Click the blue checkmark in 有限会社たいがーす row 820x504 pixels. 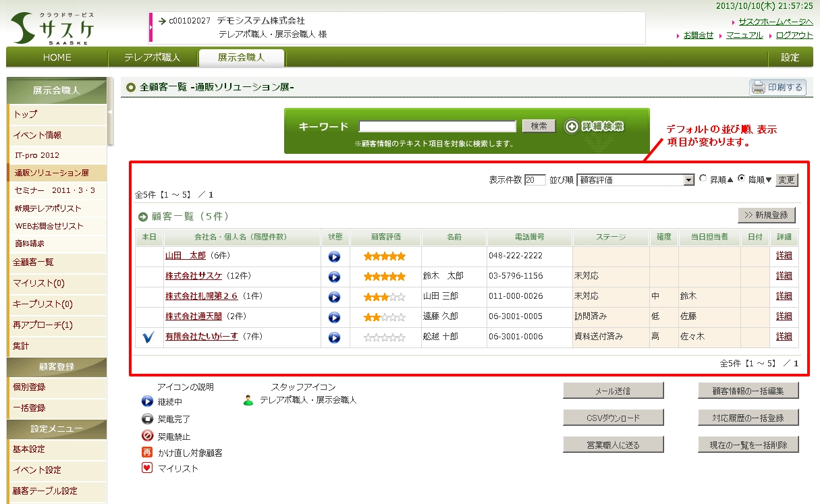(x=148, y=337)
